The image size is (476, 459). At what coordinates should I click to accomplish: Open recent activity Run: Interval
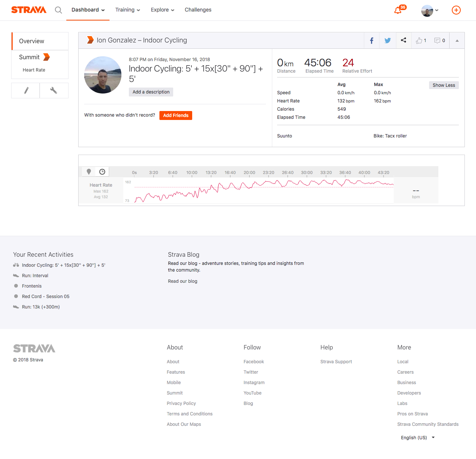click(35, 276)
